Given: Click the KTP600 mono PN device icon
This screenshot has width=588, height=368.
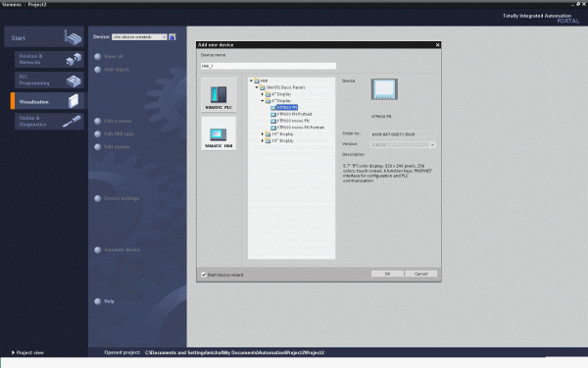Looking at the screenshot, I should 273,121.
